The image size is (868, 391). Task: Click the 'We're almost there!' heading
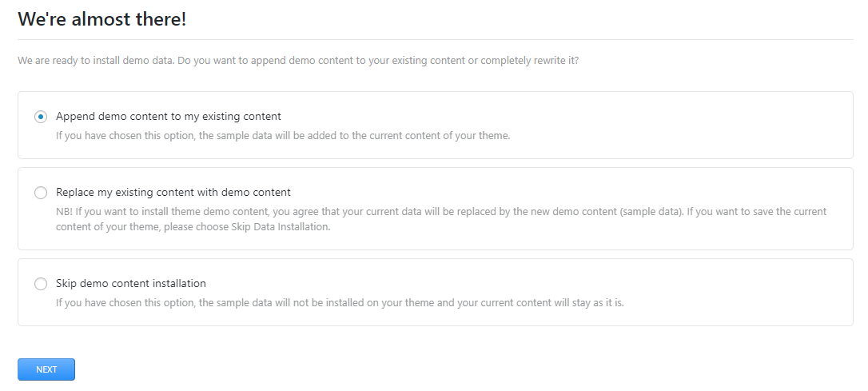(x=102, y=19)
